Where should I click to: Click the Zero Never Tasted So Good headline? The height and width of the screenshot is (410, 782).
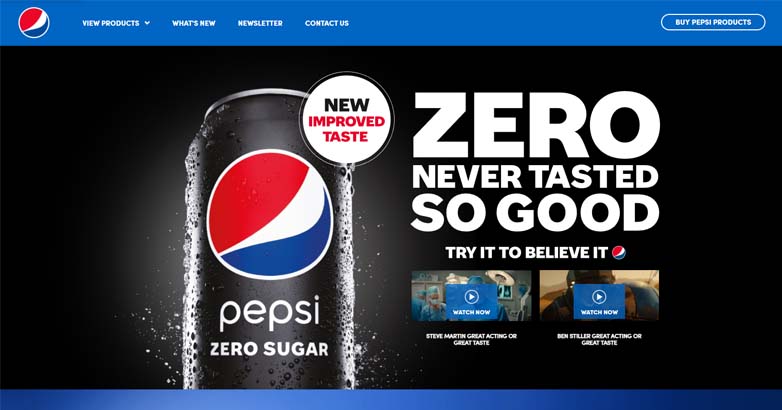pyautogui.click(x=536, y=161)
